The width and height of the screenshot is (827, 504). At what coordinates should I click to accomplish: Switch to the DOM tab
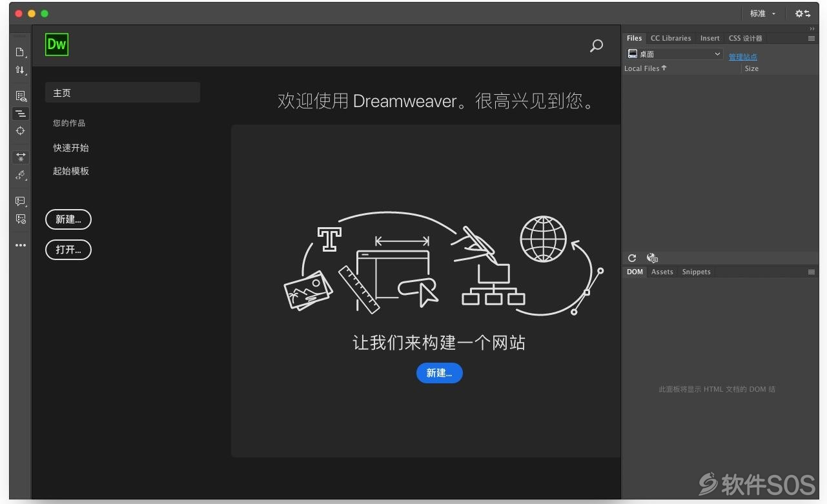635,272
